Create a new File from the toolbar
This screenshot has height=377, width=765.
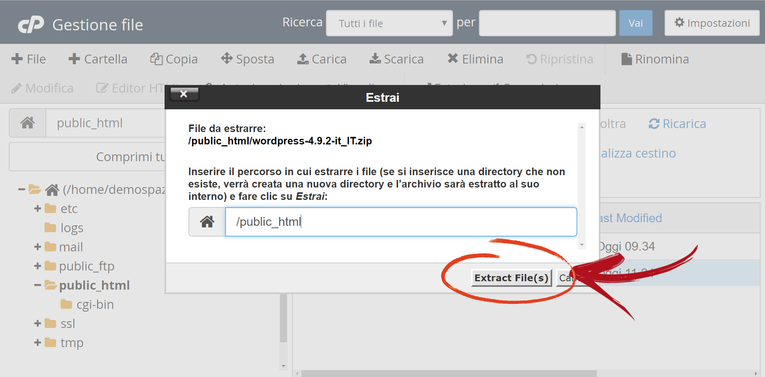point(28,59)
